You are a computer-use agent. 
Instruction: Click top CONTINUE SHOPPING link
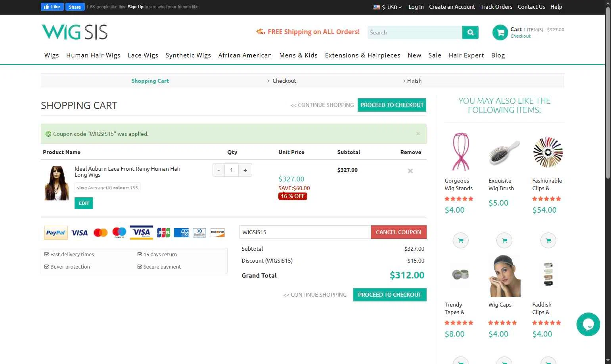[x=322, y=105]
